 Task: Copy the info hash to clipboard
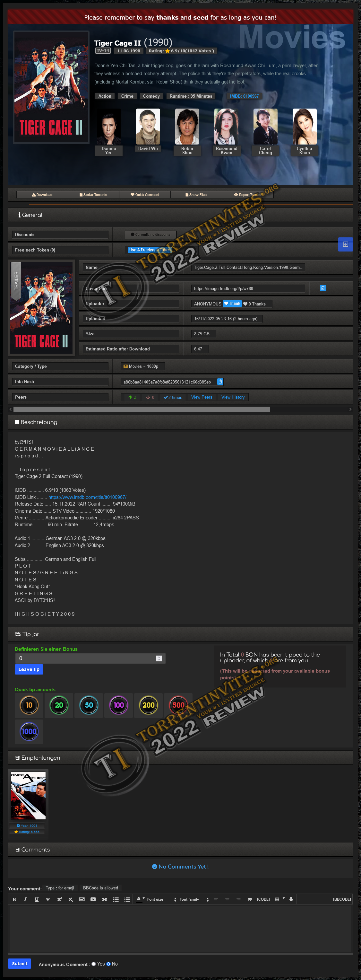(x=220, y=382)
